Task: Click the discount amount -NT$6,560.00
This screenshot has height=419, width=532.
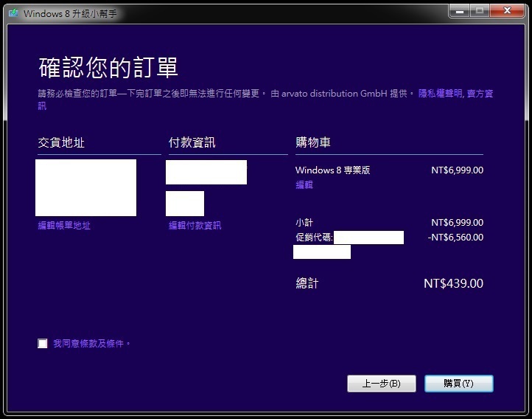Action: click(455, 238)
